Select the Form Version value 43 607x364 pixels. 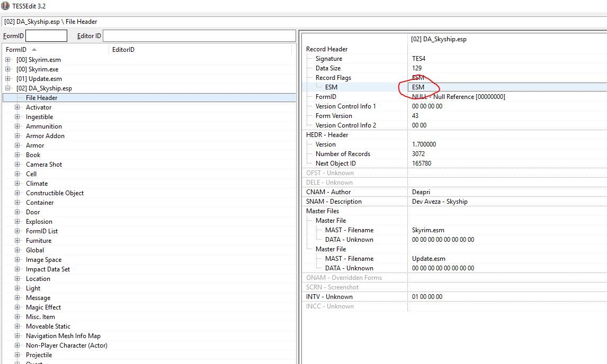coord(415,116)
